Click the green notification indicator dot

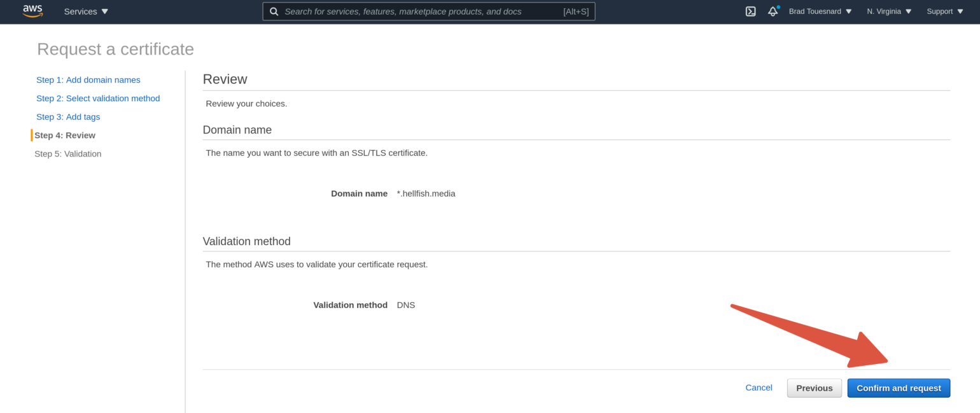777,6
